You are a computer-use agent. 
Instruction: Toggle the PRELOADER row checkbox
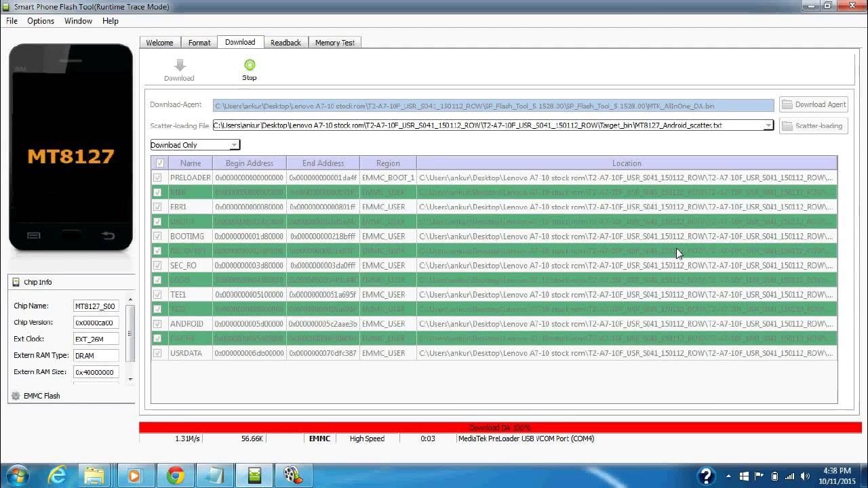[x=158, y=178]
